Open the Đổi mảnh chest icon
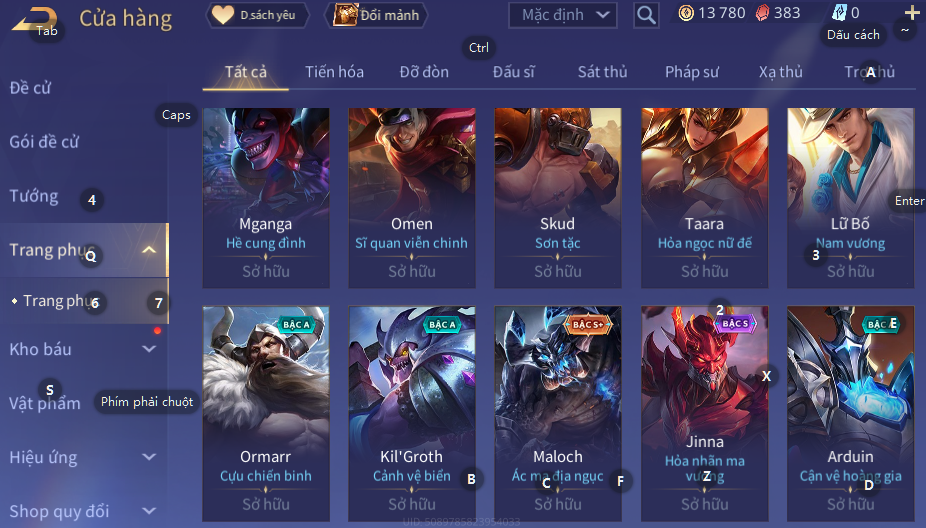Image resolution: width=926 pixels, height=528 pixels. click(345, 15)
